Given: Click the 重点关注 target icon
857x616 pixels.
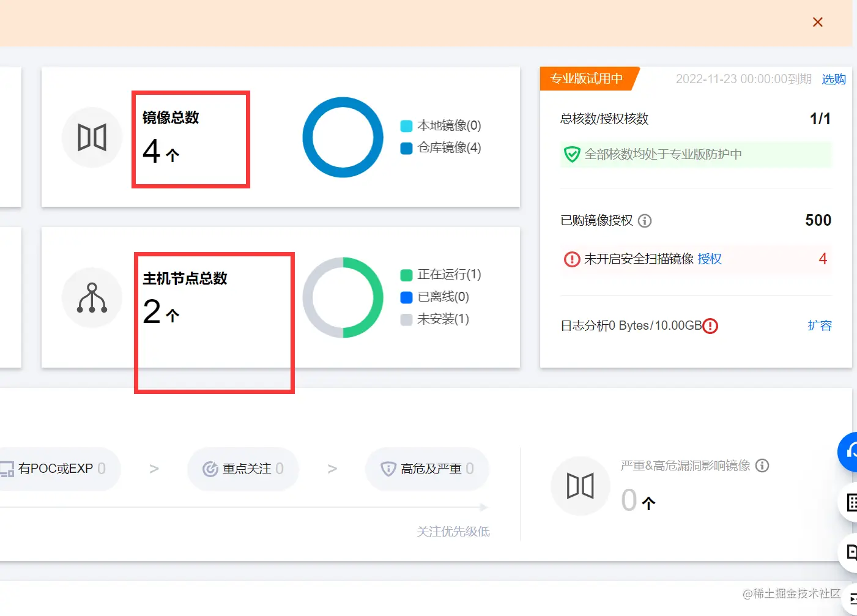Looking at the screenshot, I should 210,469.
